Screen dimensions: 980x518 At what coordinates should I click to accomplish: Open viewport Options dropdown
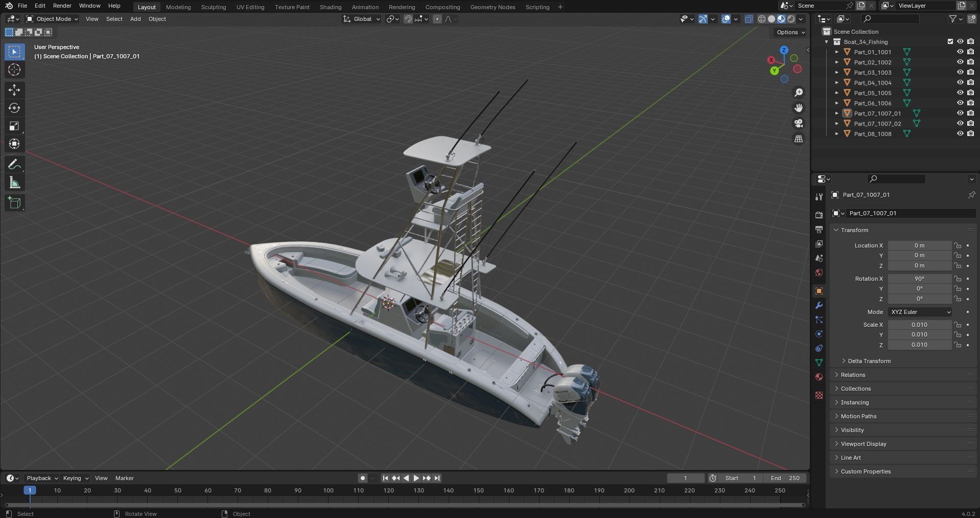click(x=790, y=32)
